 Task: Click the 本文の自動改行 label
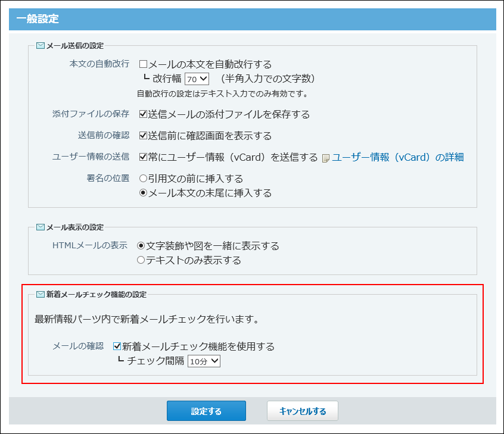pos(99,64)
